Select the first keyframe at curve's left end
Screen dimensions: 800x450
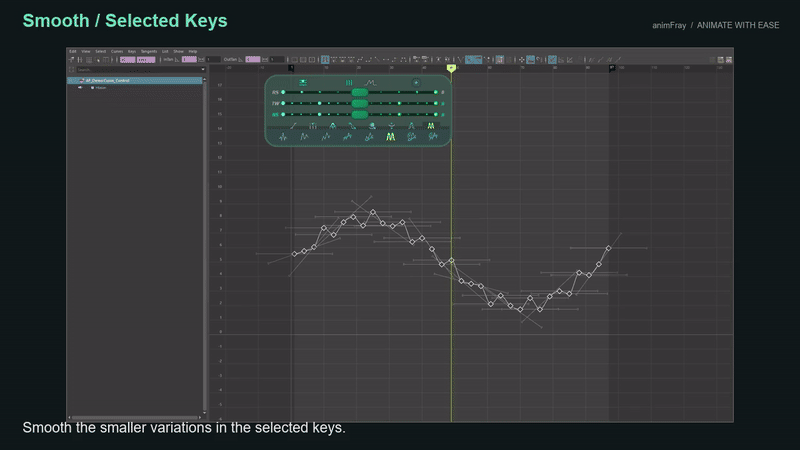point(294,254)
